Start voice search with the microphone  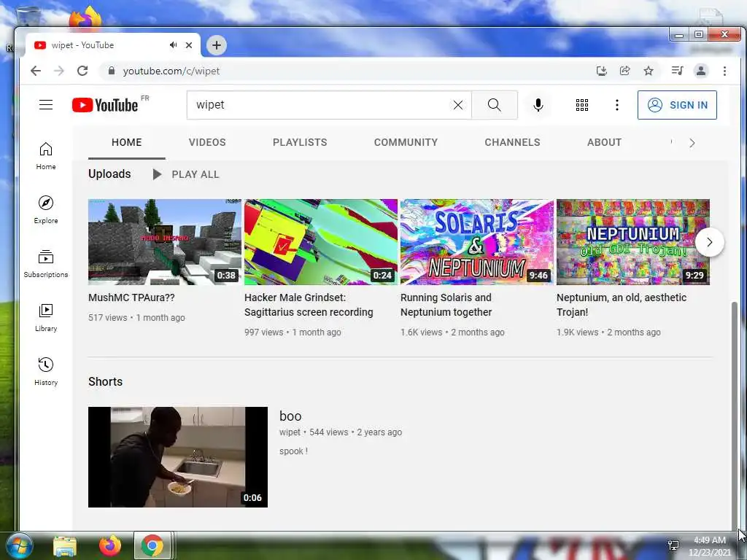coord(538,105)
